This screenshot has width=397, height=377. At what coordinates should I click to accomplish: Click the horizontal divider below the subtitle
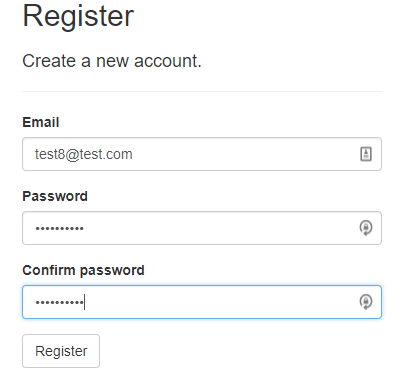pyautogui.click(x=202, y=91)
